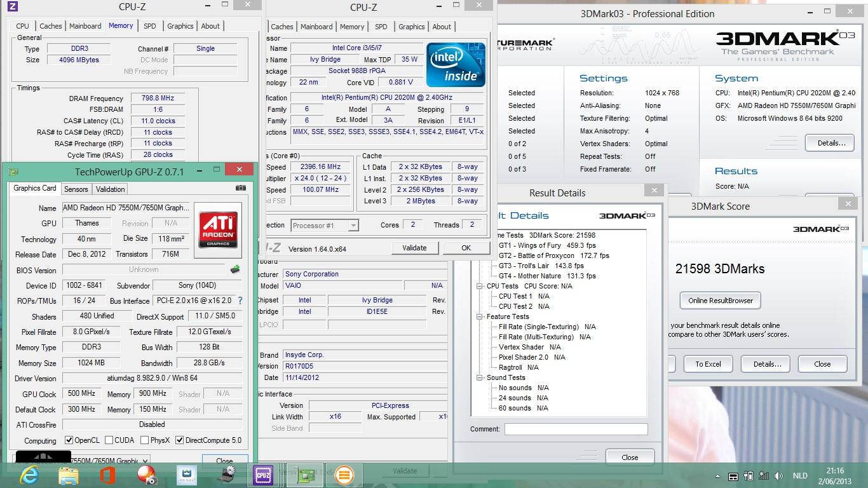The width and height of the screenshot is (868, 488).
Task: Close GPU-Z using bottom Close button
Action: (224, 461)
